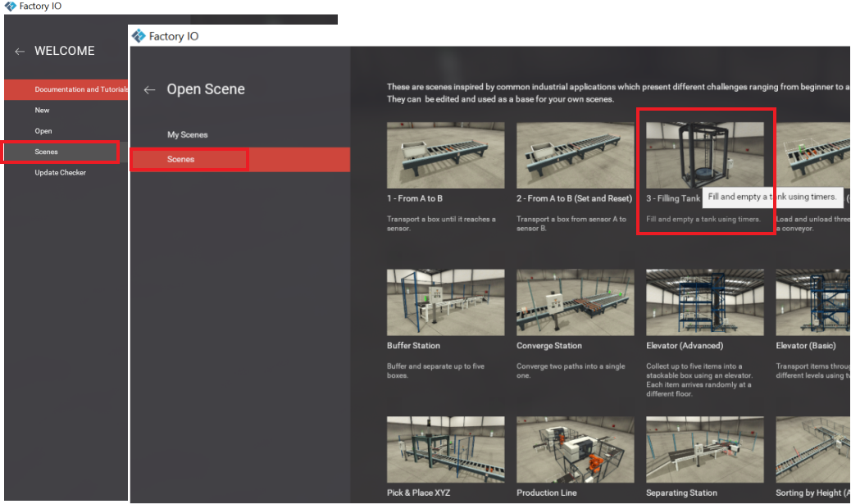Open the Elevator (Advanced) scene thumbnail
The width and height of the screenshot is (851, 504).
pos(704,302)
